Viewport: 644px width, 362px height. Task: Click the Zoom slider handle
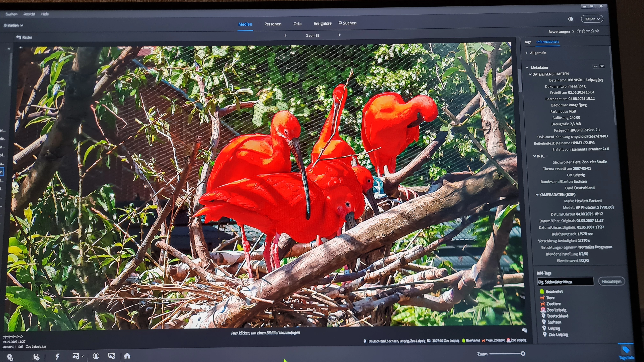[x=523, y=354]
